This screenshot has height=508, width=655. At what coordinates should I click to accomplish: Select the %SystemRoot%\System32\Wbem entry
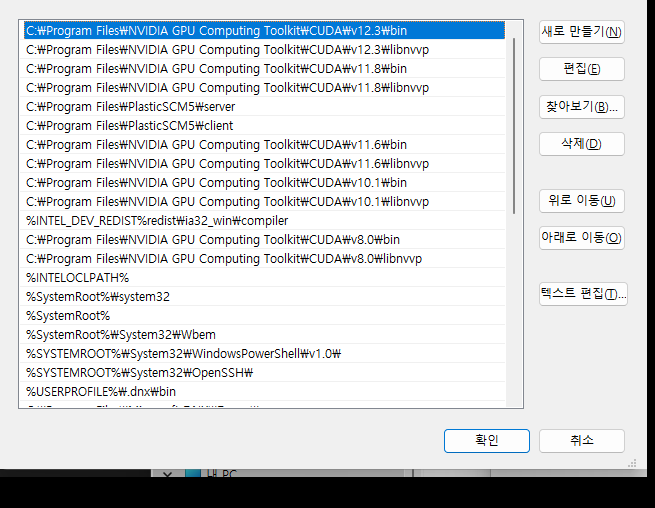264,335
